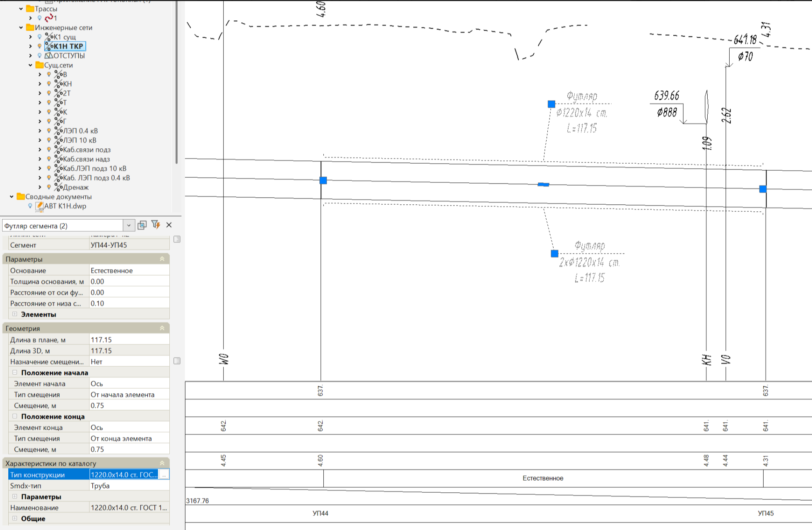
Task: Click the select objects icon in properties panel
Action: point(142,225)
